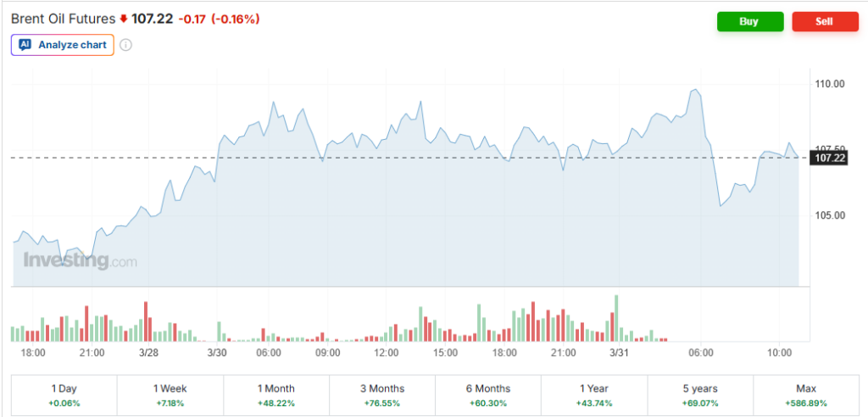Show the 5 years price history
This screenshot has width=868, height=417.
(699, 395)
